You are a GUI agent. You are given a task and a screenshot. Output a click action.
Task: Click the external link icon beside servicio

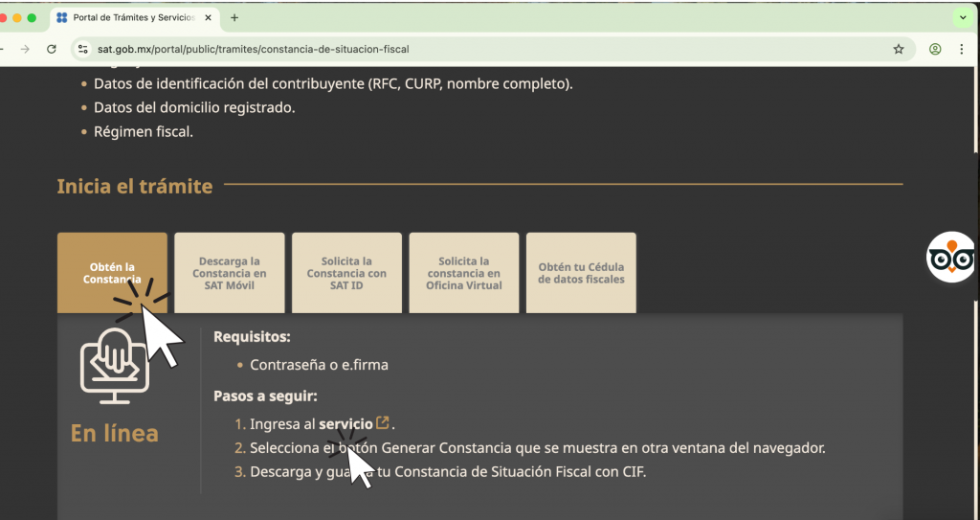pos(383,423)
